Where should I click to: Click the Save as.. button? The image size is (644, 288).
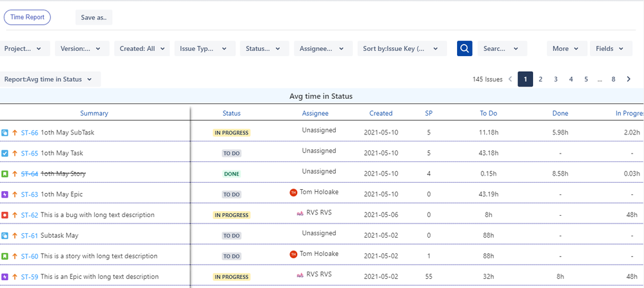(94, 17)
